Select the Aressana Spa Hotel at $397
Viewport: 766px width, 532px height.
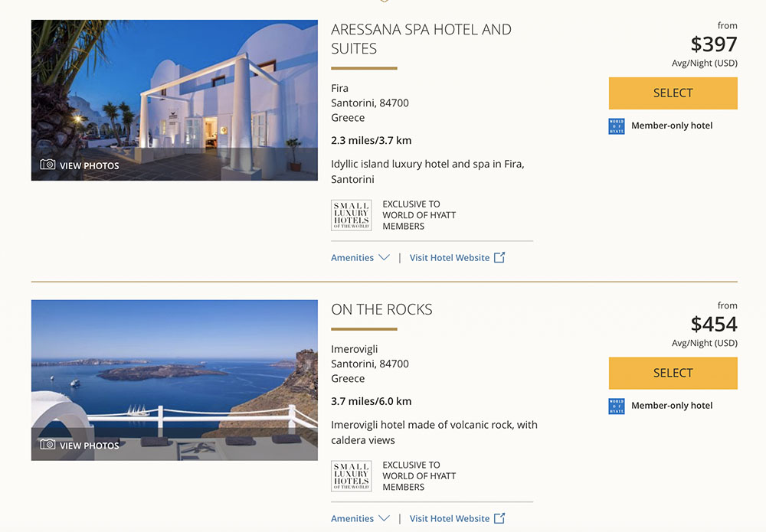(x=673, y=93)
